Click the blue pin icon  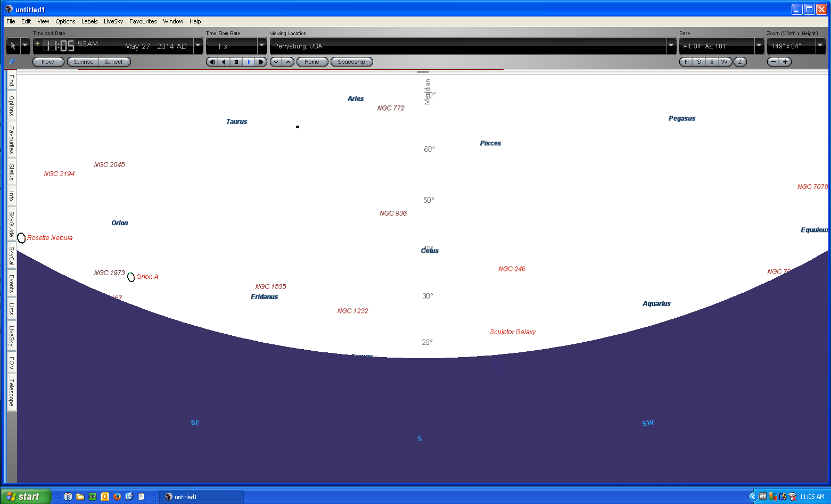11,62
